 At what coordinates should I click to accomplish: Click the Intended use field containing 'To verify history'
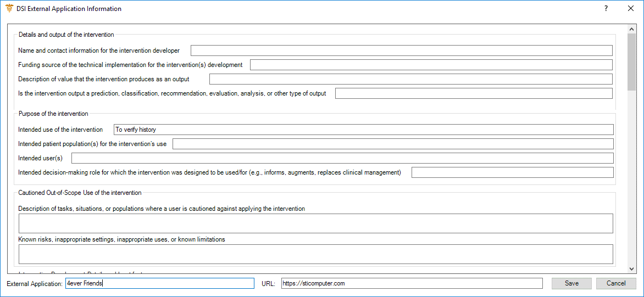tap(363, 130)
